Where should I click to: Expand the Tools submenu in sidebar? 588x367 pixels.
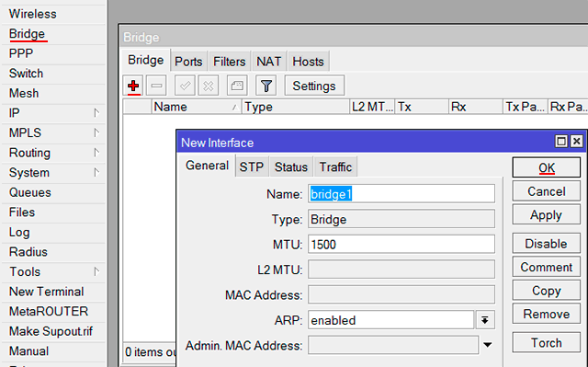pyautogui.click(x=96, y=271)
